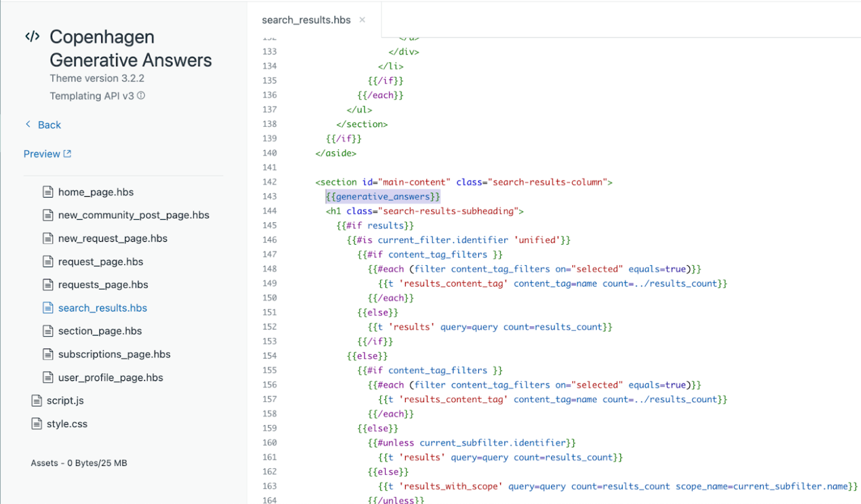The width and height of the screenshot is (861, 504).
Task: Switch to the search_results.hbs tab
Action: pos(306,20)
